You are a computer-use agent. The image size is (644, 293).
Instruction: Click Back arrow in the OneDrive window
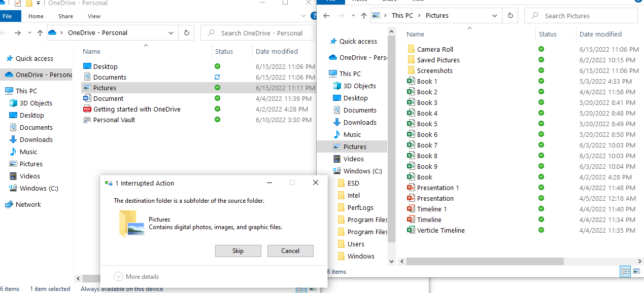click(x=4, y=33)
